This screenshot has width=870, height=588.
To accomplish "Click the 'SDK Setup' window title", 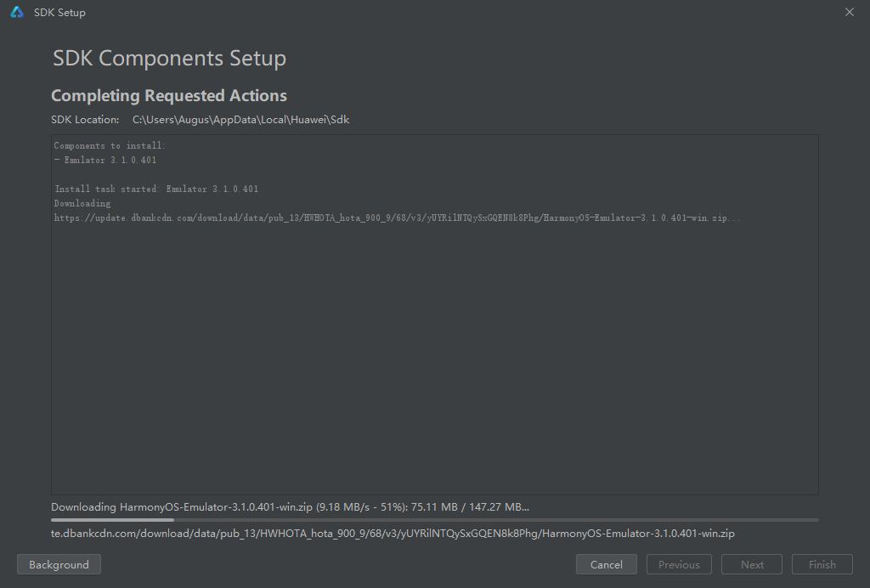I will (x=59, y=12).
